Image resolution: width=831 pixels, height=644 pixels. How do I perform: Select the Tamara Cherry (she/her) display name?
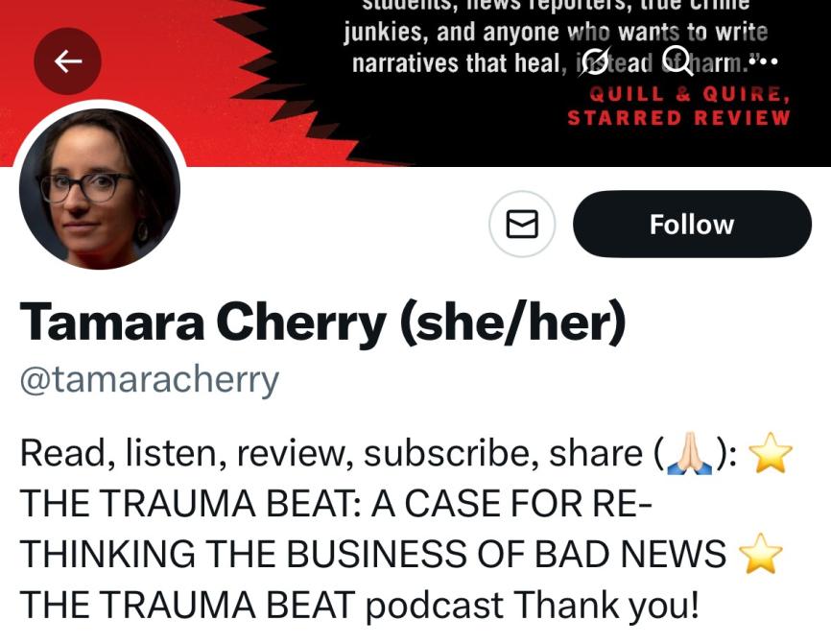click(x=322, y=322)
